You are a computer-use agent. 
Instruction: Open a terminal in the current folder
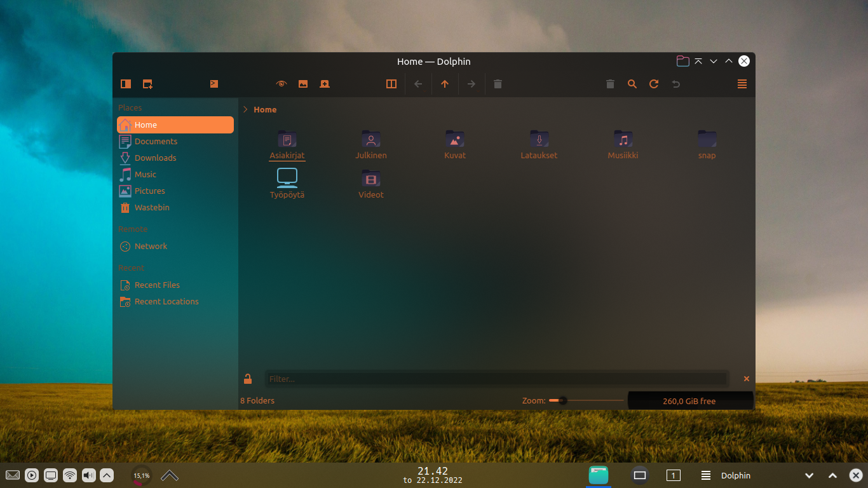214,83
